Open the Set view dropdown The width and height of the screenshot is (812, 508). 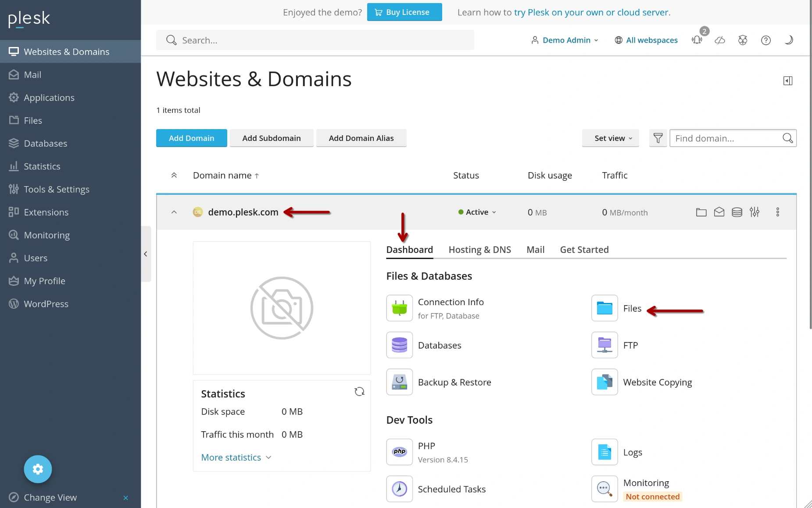pyautogui.click(x=613, y=138)
